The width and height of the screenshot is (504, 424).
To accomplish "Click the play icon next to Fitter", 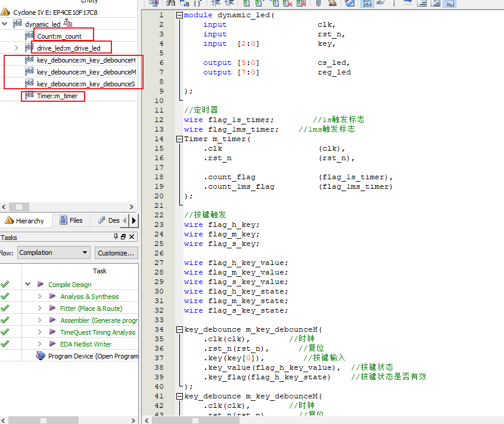I will point(52,308).
